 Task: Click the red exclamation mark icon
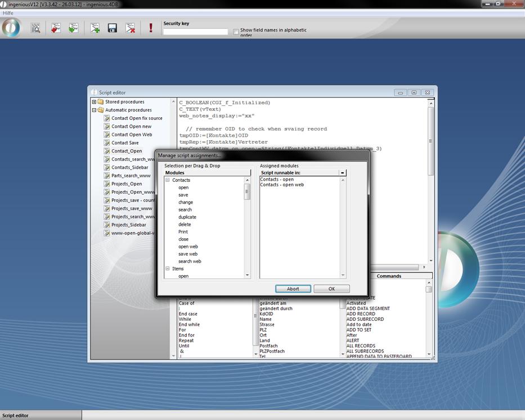click(x=151, y=28)
